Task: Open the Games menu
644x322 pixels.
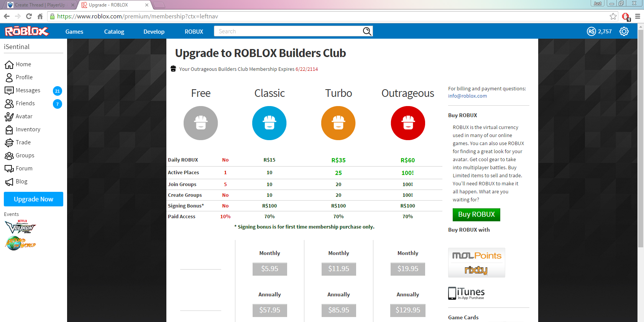Action: pyautogui.click(x=74, y=31)
